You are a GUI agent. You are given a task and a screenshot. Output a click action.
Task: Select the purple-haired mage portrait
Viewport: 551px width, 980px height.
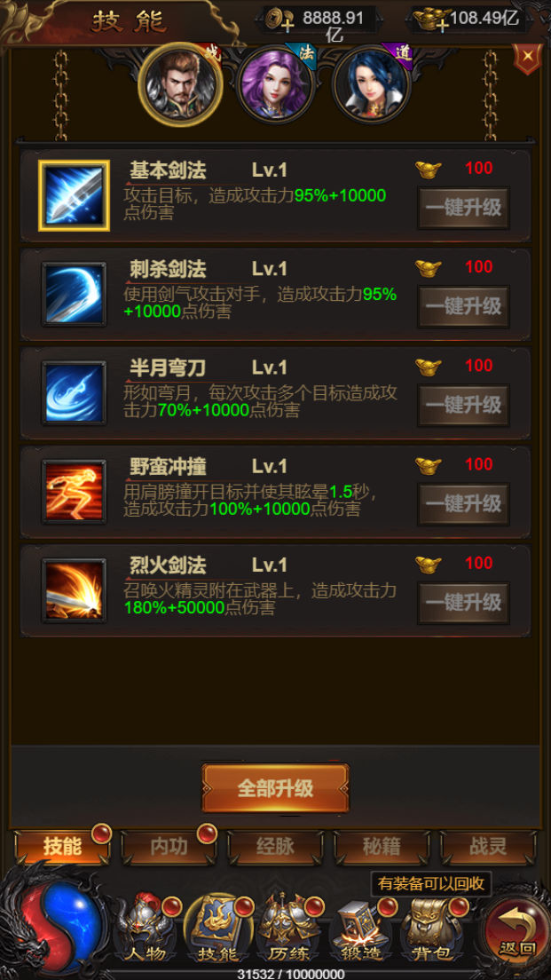point(275,84)
